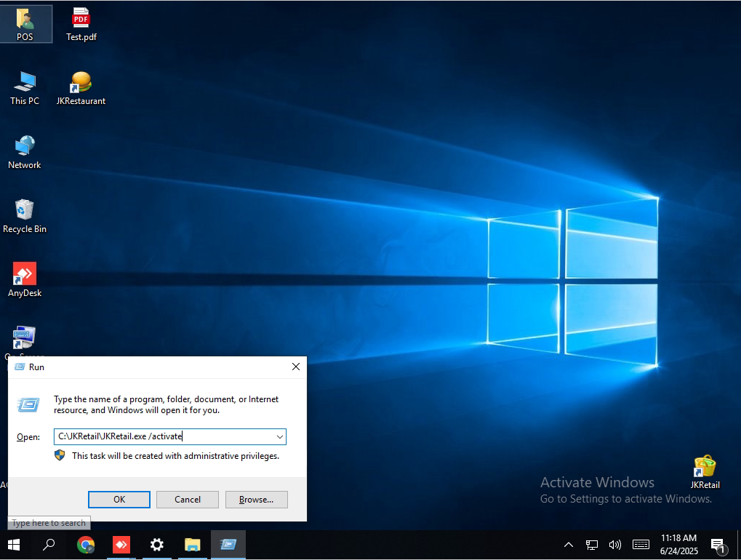
Task: Switch to AnyDesk in the taskbar
Action: 121,545
